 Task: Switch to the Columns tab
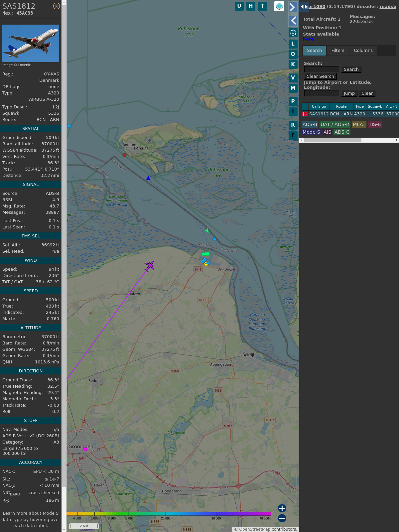(x=363, y=51)
